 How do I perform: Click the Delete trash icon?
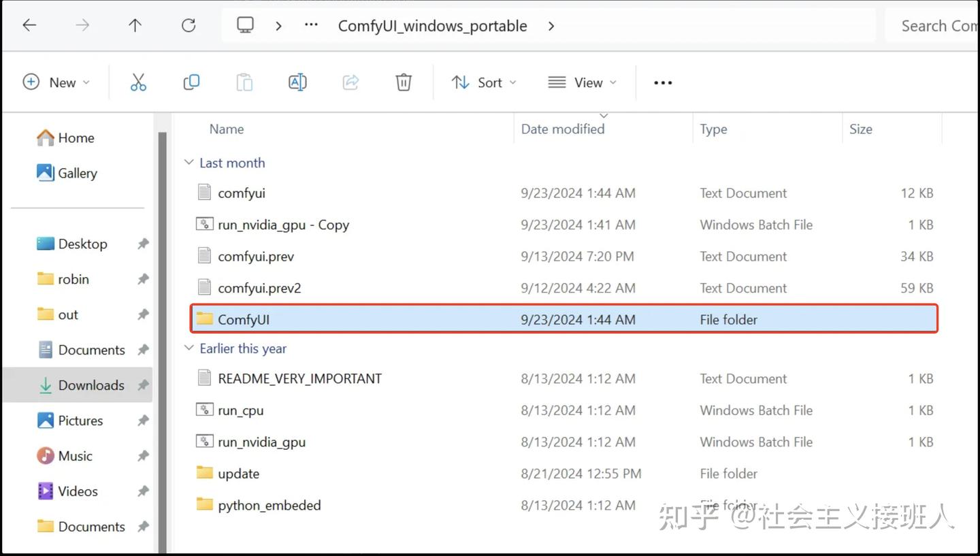click(403, 82)
